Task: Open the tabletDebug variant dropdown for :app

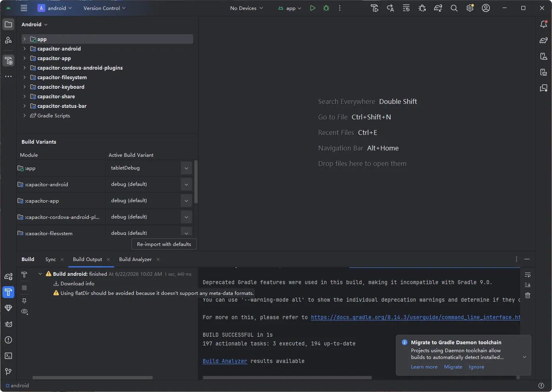Action: pos(186,168)
